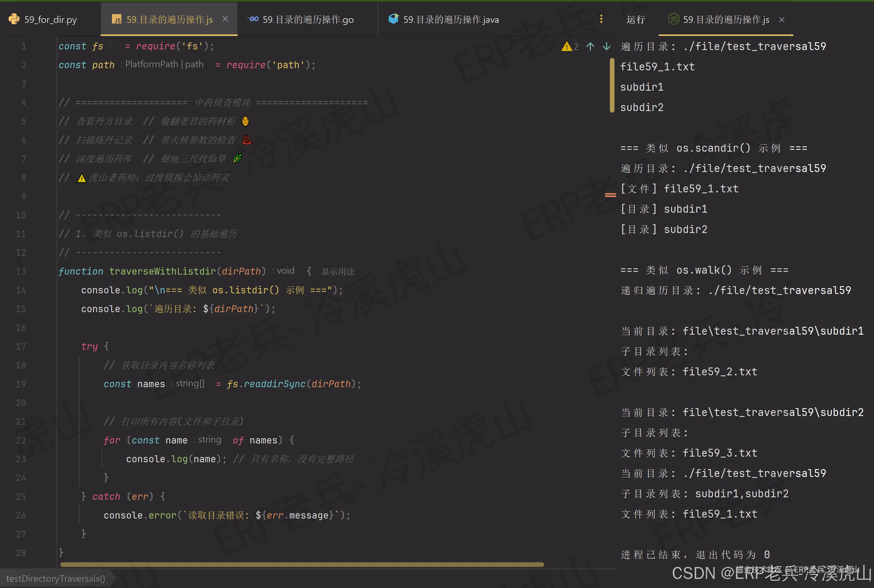Click the JS file icon on the active tab

click(x=117, y=19)
